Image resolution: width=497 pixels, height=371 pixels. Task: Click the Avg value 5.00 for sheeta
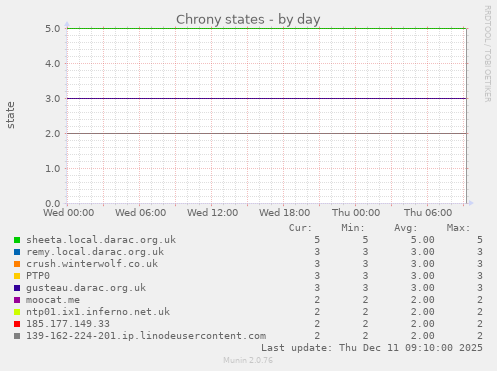tap(423, 240)
